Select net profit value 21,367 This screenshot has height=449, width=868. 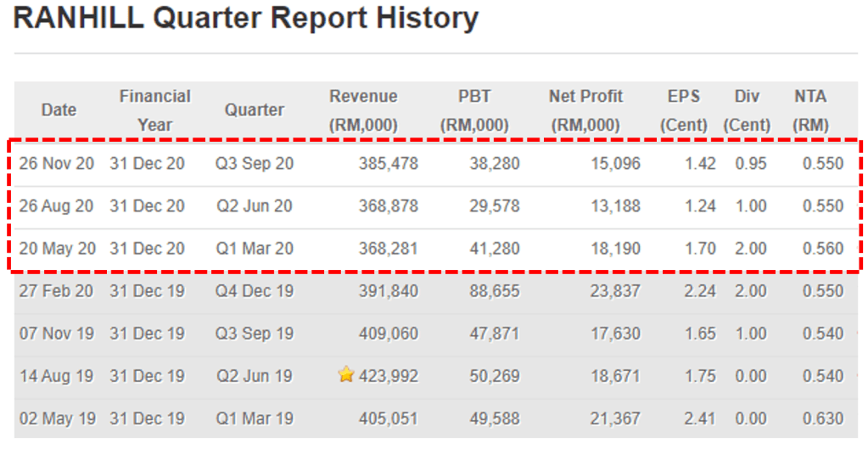[x=615, y=418]
